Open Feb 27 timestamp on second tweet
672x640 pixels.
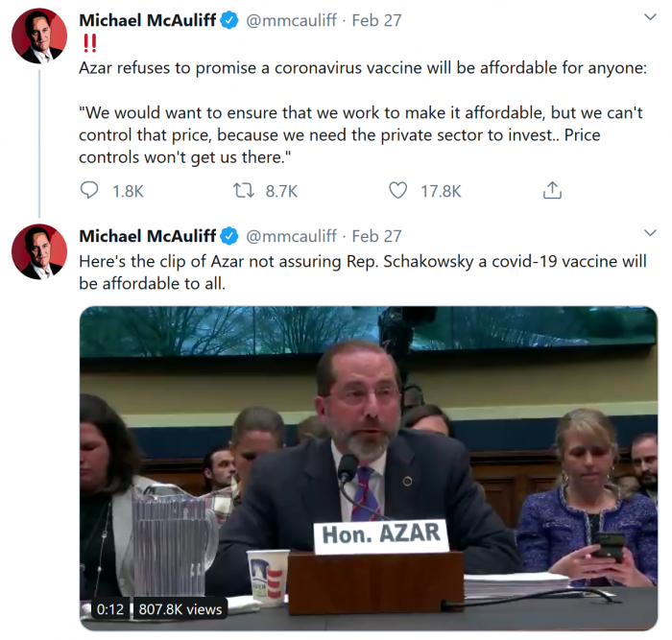pyautogui.click(x=376, y=236)
